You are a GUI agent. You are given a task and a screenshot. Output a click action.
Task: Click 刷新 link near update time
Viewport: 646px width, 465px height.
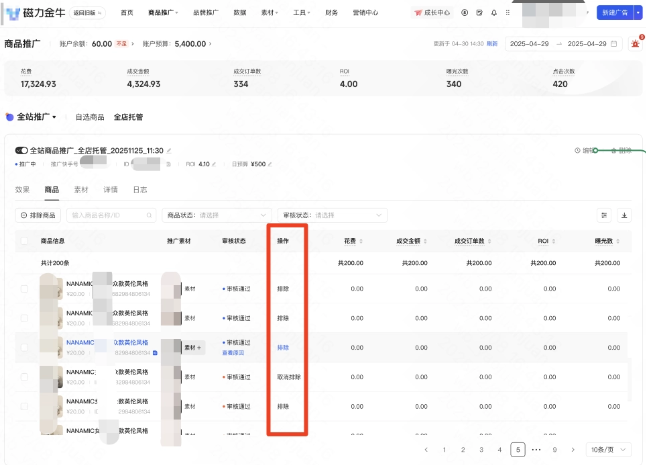click(492, 44)
